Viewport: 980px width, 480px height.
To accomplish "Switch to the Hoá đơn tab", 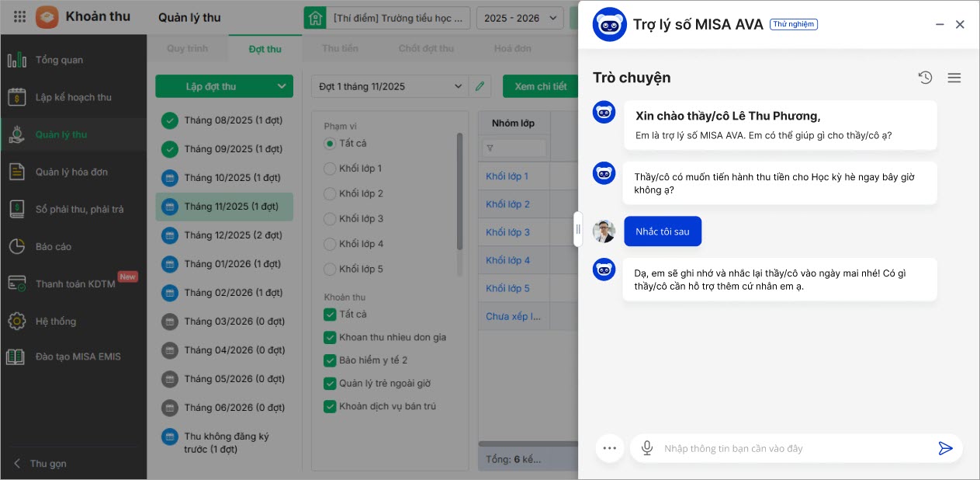I will tap(513, 49).
